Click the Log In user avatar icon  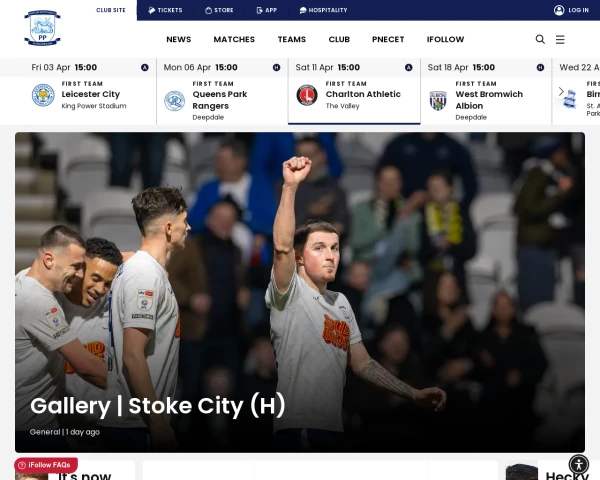click(x=559, y=10)
